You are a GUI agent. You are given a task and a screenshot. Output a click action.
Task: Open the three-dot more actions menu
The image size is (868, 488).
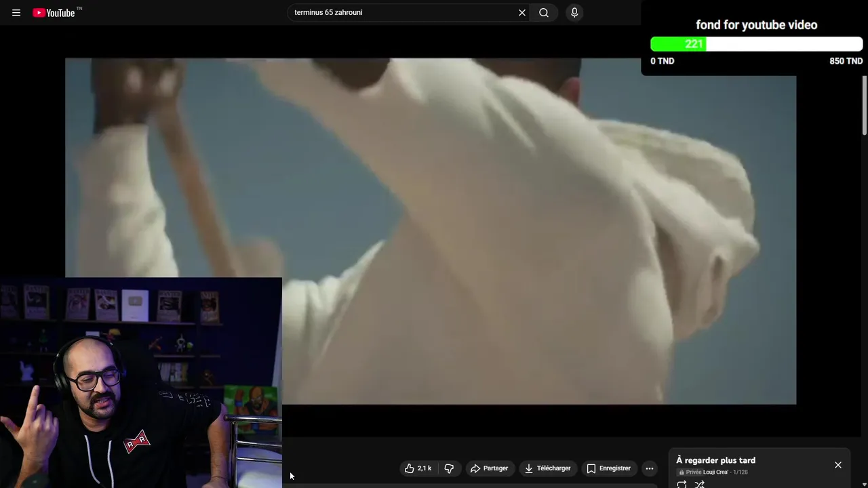650,468
